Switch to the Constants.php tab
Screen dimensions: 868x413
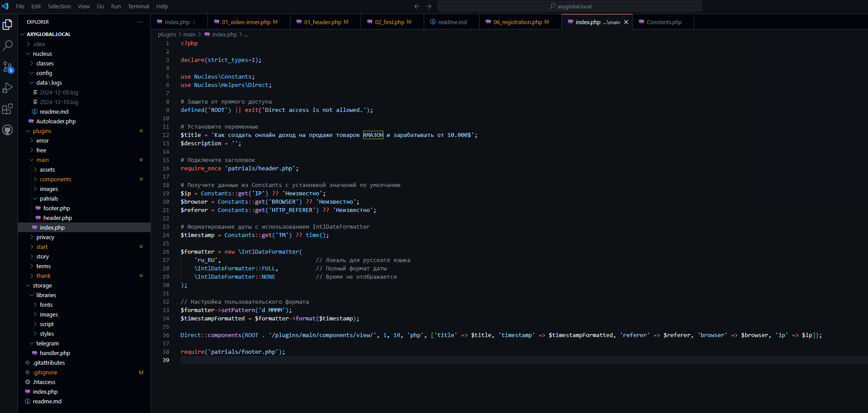[664, 22]
